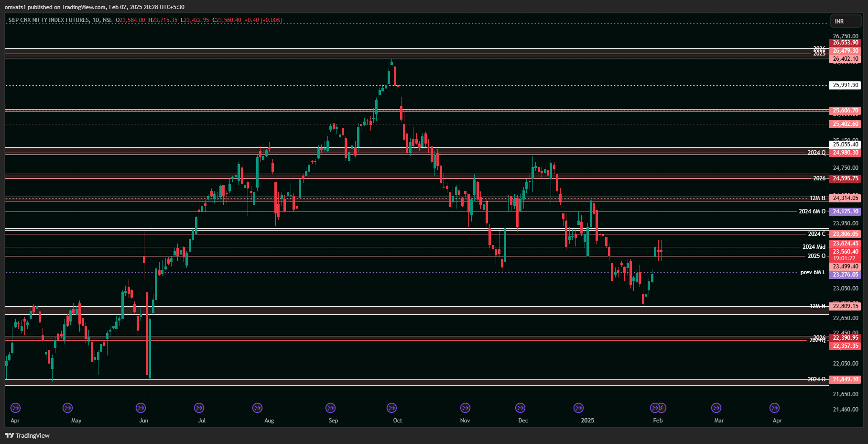
Task: Click the 24,750.00 price axis value
Action: [845, 168]
